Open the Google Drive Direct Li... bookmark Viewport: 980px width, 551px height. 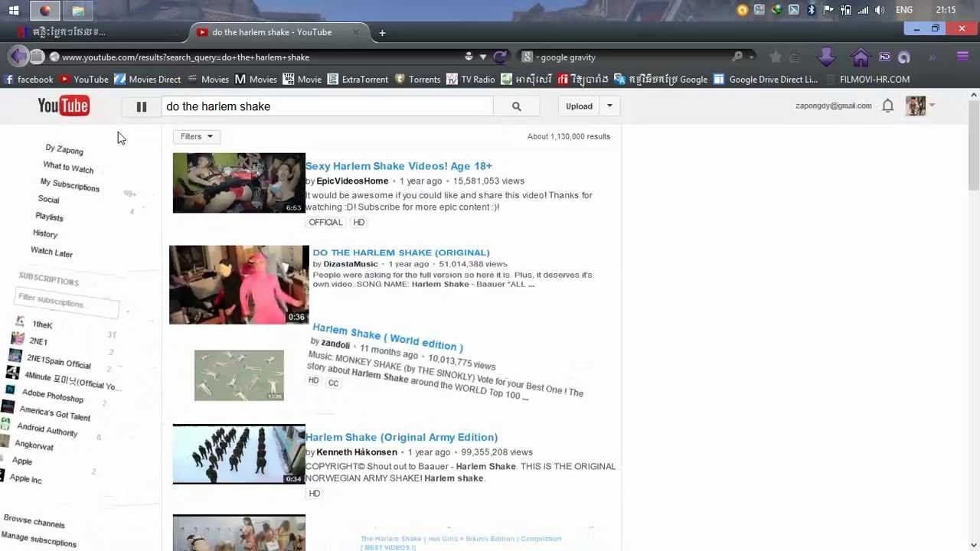pos(766,79)
